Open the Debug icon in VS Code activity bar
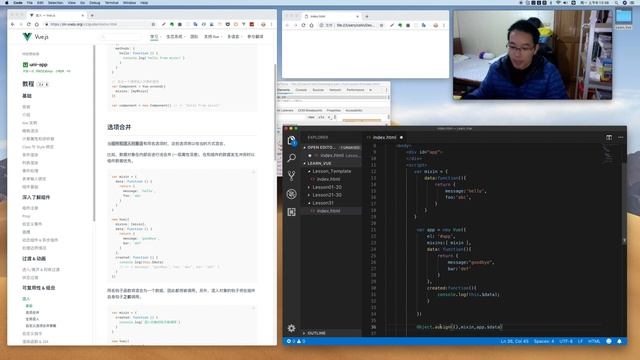This screenshot has height=360, width=640. point(291,194)
